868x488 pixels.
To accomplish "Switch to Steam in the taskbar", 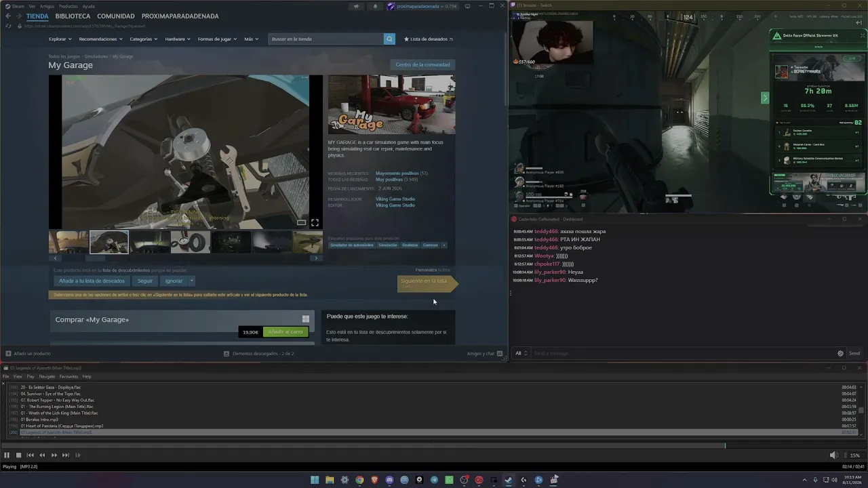I will (509, 480).
